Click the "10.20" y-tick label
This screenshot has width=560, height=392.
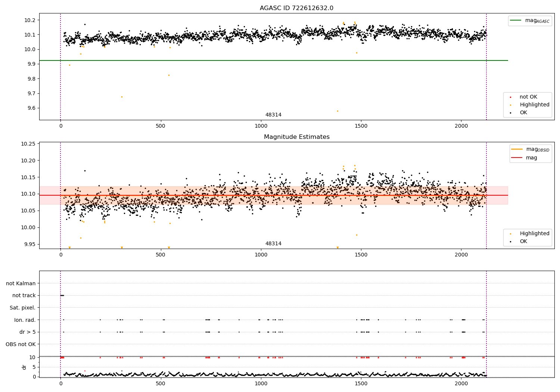click(28, 161)
